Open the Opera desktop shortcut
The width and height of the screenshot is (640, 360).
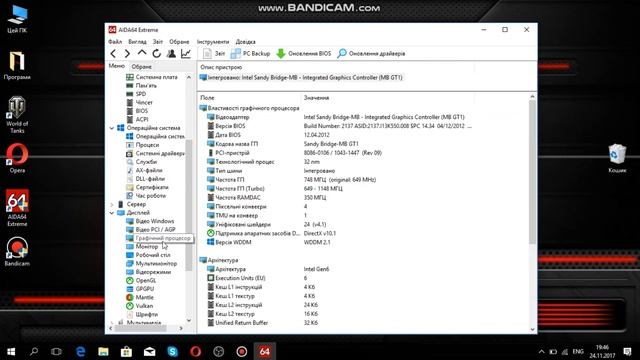(17, 158)
